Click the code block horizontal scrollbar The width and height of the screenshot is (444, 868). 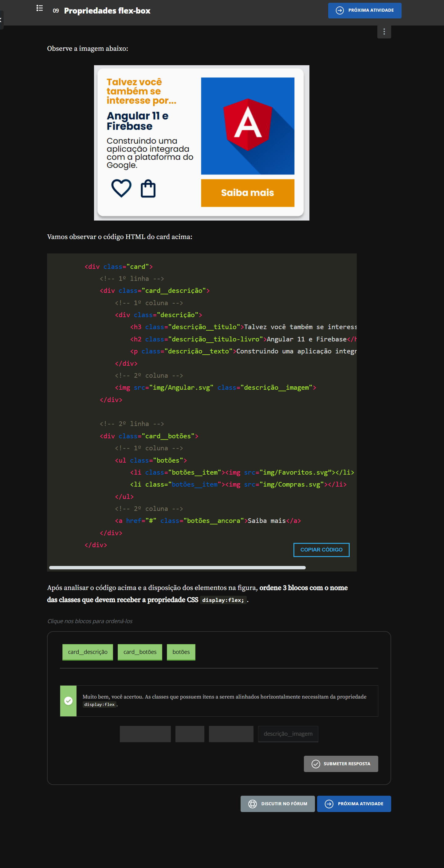[x=177, y=567]
